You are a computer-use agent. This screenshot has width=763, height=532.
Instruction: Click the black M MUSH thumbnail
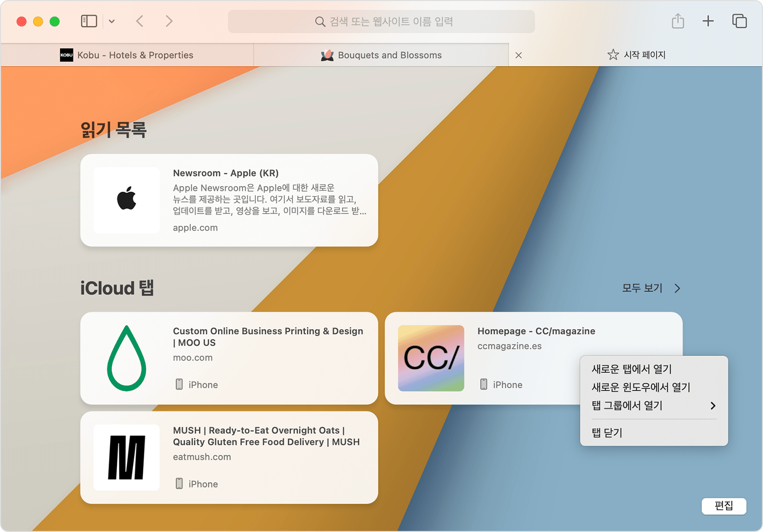(127, 457)
